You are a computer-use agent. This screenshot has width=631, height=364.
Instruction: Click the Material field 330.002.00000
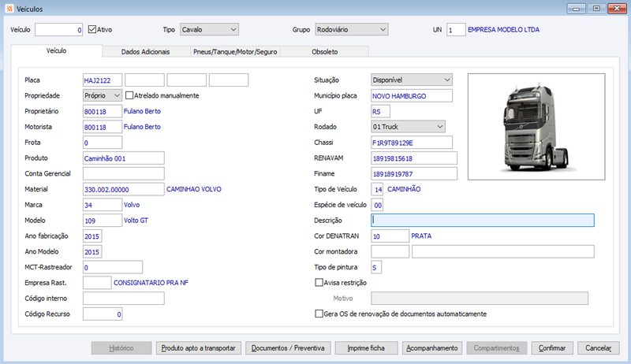tap(124, 189)
